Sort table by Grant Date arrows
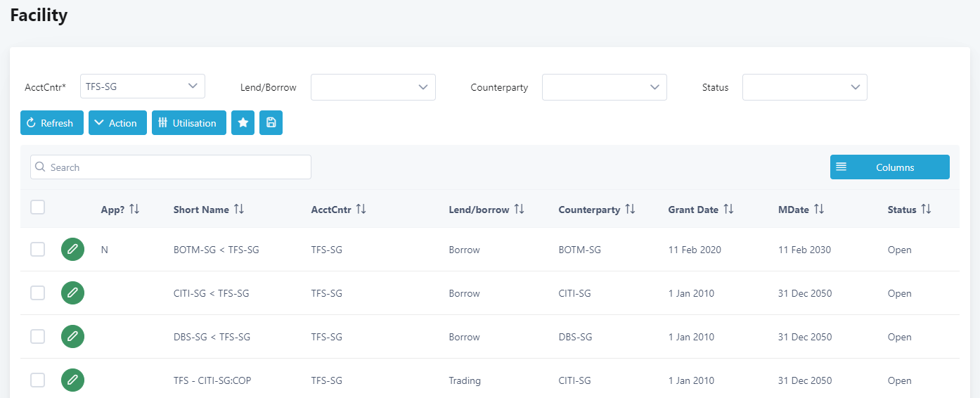980x398 pixels. point(728,210)
